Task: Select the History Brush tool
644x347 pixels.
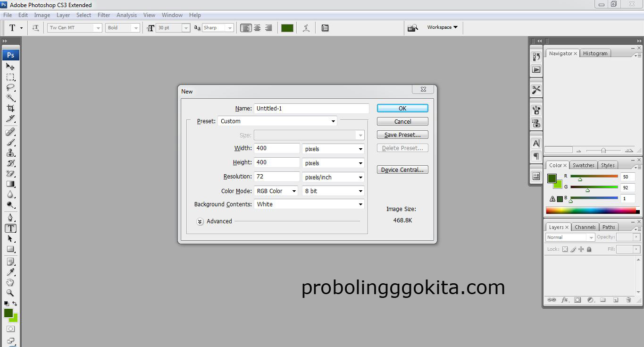Action: pos(10,163)
